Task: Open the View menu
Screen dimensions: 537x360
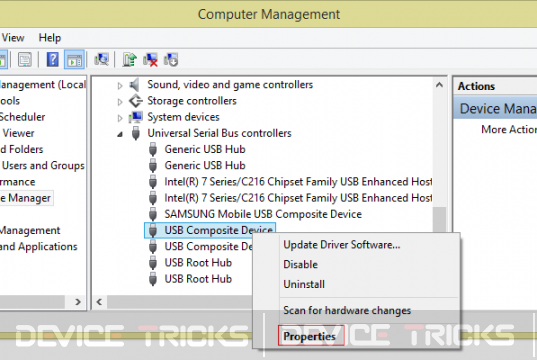Action: coord(13,37)
